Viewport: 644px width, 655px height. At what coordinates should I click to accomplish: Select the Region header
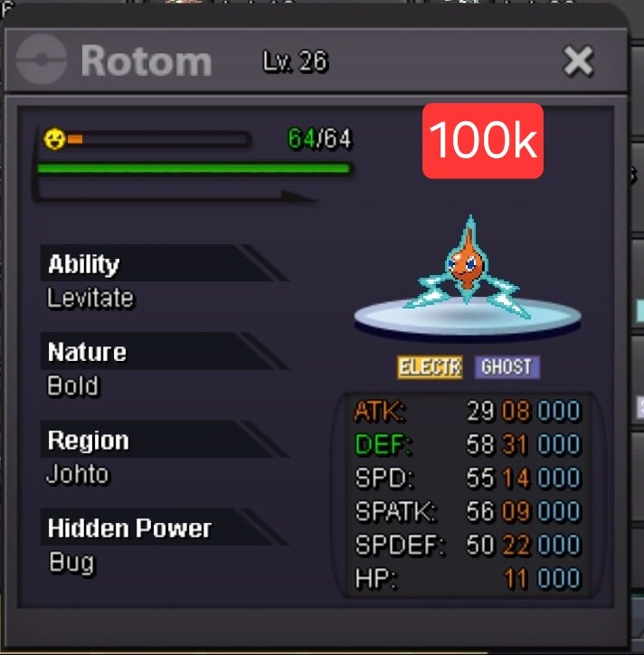[x=164, y=439]
